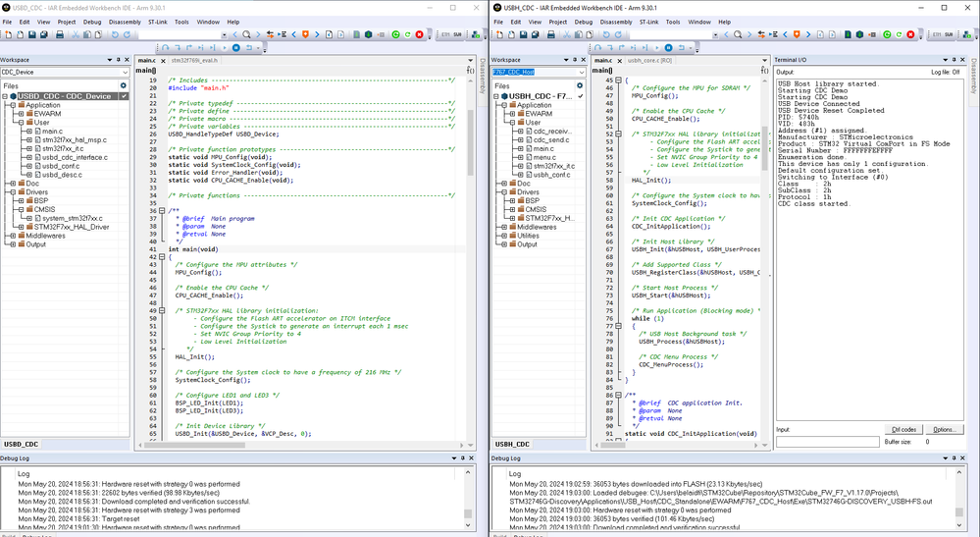Viewport: 980px width, 537px height.
Task: Click Print icon in USBD_CDC window toolbar
Action: (60, 34)
